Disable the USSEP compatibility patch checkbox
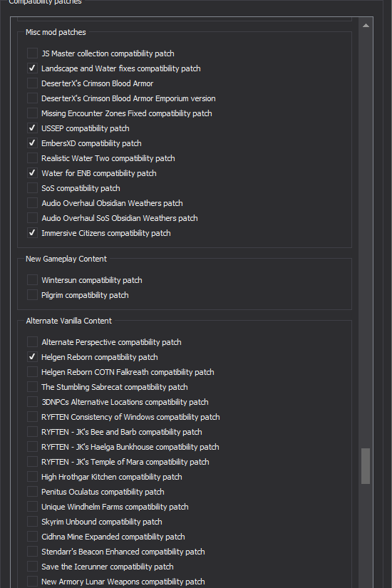 point(32,128)
